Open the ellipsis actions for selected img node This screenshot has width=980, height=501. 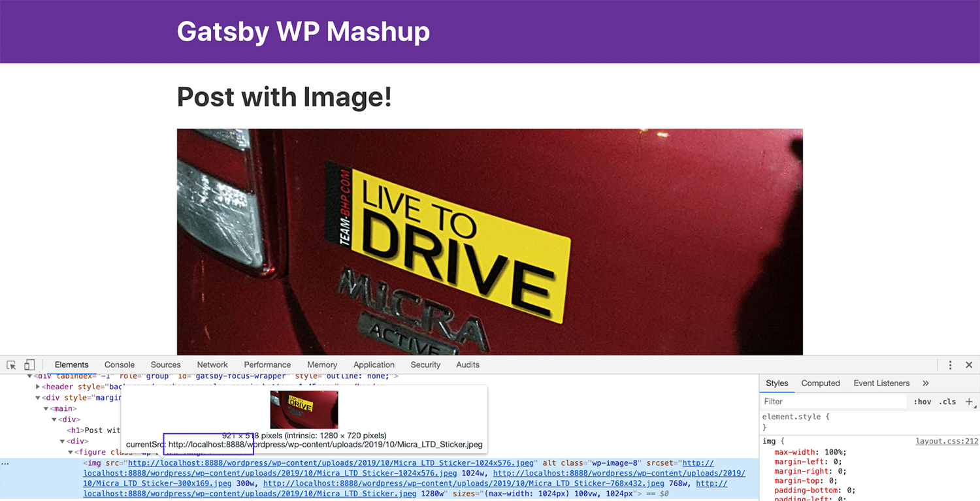pyautogui.click(x=5, y=463)
